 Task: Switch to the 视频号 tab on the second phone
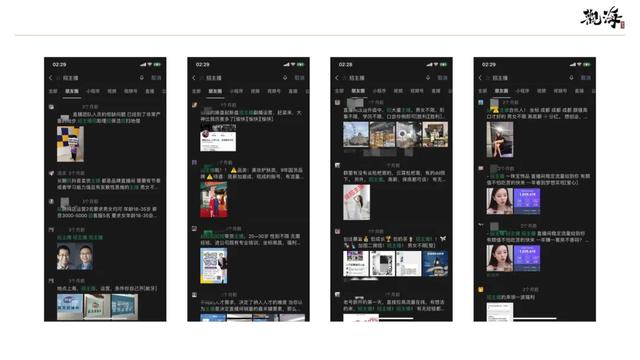274,91
